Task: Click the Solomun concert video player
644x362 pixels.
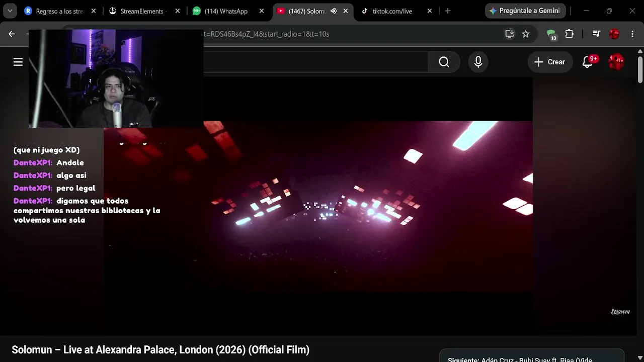Action: pyautogui.click(x=318, y=206)
